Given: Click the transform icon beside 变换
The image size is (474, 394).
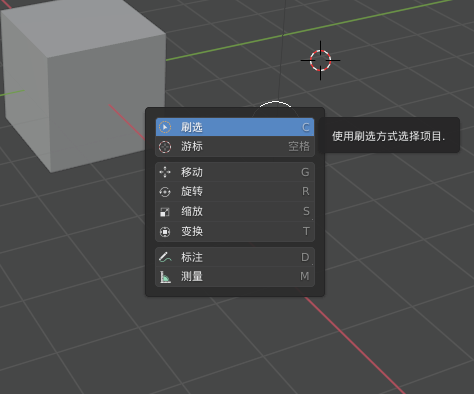Looking at the screenshot, I should tap(165, 232).
